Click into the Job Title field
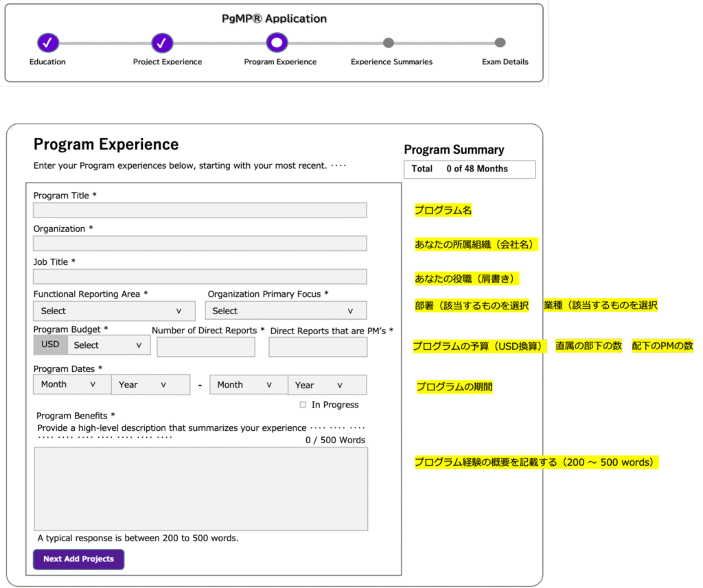Viewport: 703px width, 588px height. pyautogui.click(x=200, y=277)
